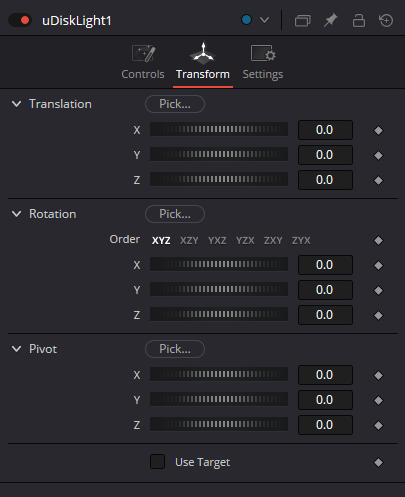Click the blue node color dot

[x=246, y=20]
